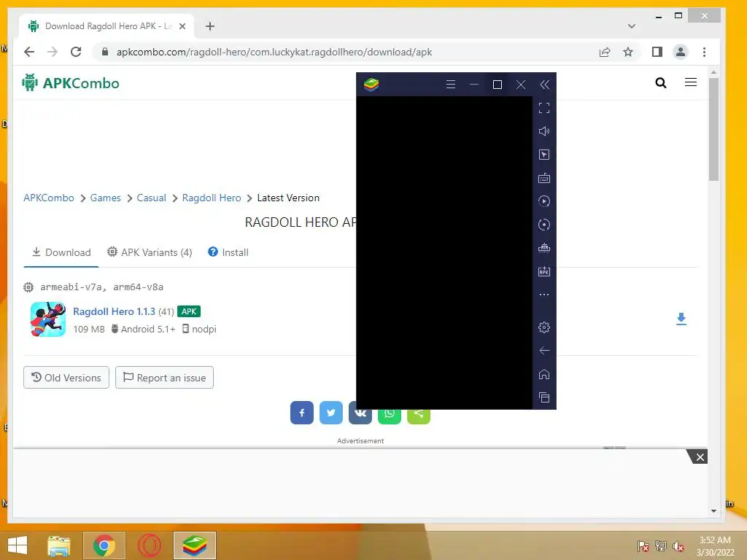Screen dimensions: 747x560
Task: Click scrollbar down arrow in Chrome
Action: 713,511
